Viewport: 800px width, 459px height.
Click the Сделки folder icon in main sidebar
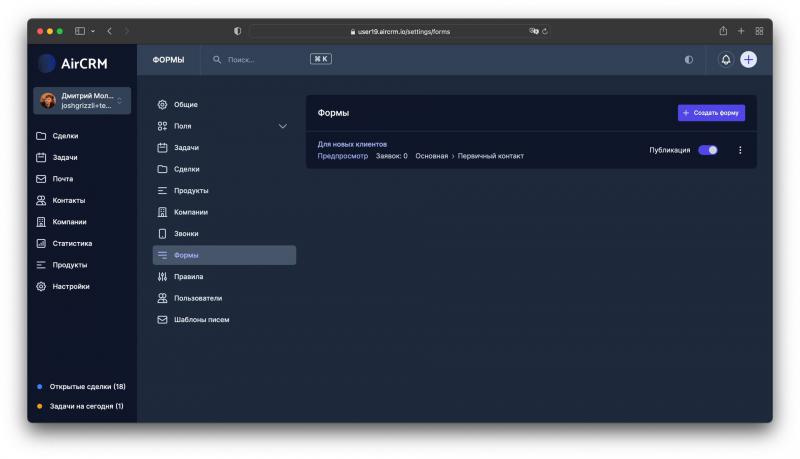41,136
